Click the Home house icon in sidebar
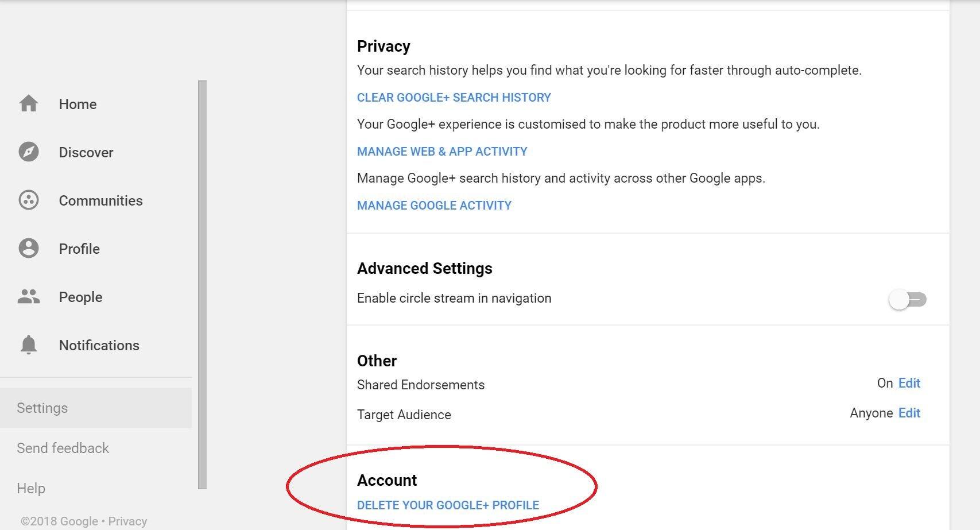Image resolution: width=980 pixels, height=530 pixels. point(28,104)
